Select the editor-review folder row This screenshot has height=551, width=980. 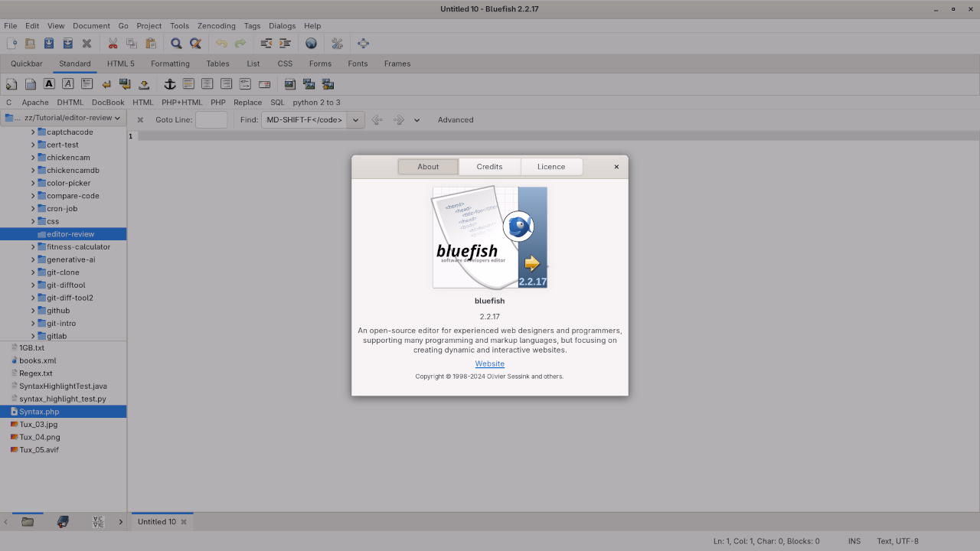click(x=63, y=234)
